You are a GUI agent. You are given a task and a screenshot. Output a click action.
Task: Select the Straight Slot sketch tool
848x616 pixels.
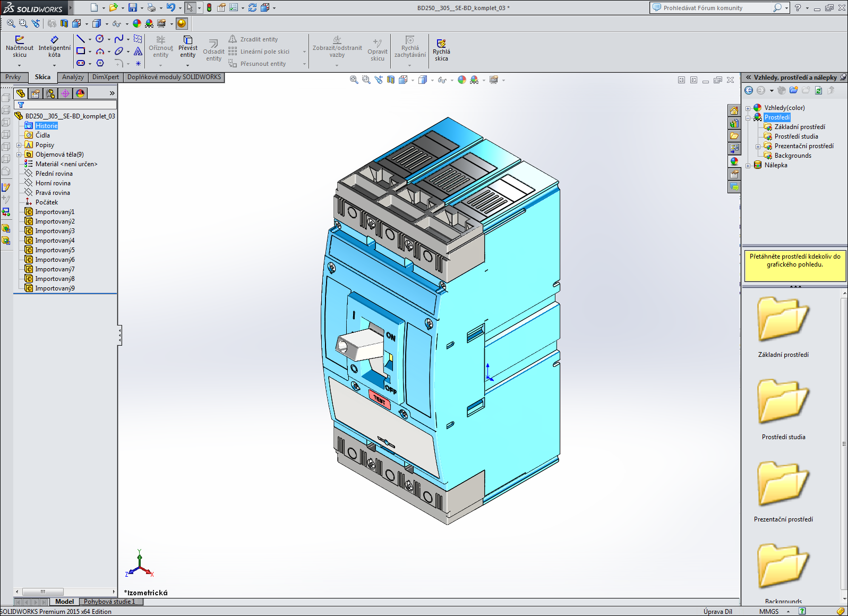pos(81,63)
